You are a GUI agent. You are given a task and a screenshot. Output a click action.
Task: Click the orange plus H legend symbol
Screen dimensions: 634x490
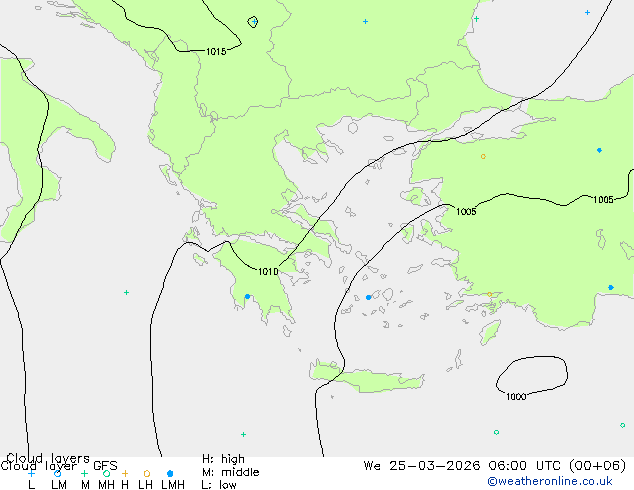[125, 473]
